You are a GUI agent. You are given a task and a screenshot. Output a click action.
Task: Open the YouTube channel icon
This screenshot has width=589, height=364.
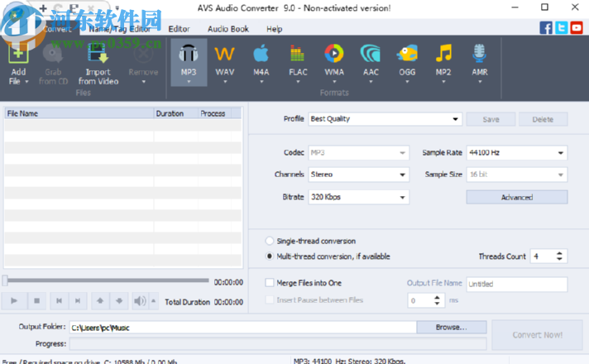point(577,28)
